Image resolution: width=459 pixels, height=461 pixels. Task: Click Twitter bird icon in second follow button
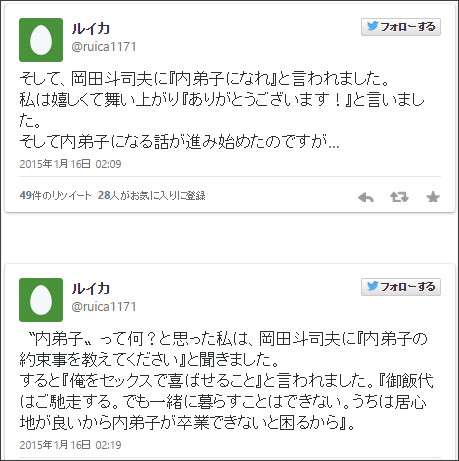373,286
